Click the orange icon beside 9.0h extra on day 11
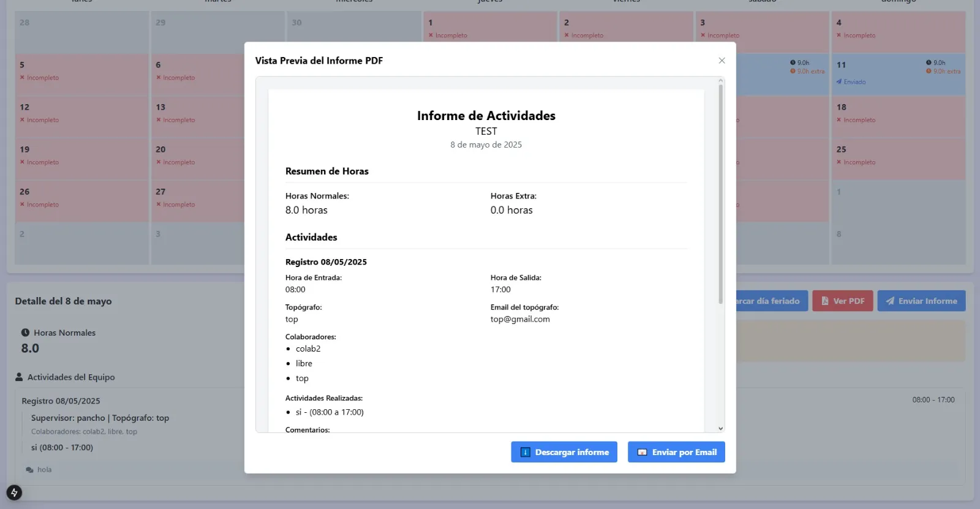Screen dimensions: 980x509 pyautogui.click(x=929, y=71)
